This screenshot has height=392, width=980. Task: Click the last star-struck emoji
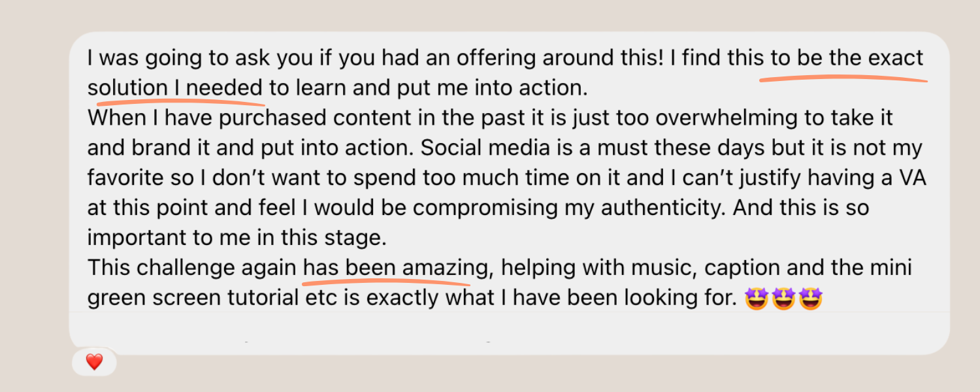tap(811, 299)
